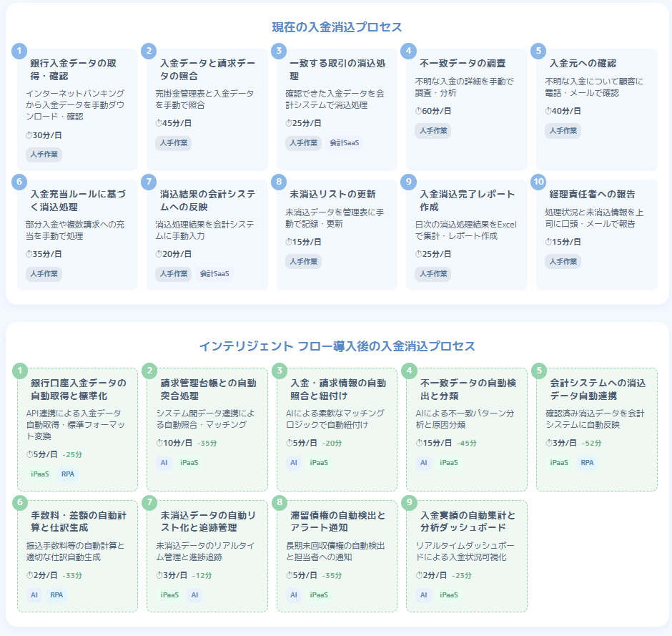Click the clock icon in 会計システムへの消込データ自動連携 card
Image resolution: width=672 pixels, height=636 pixels.
point(549,443)
